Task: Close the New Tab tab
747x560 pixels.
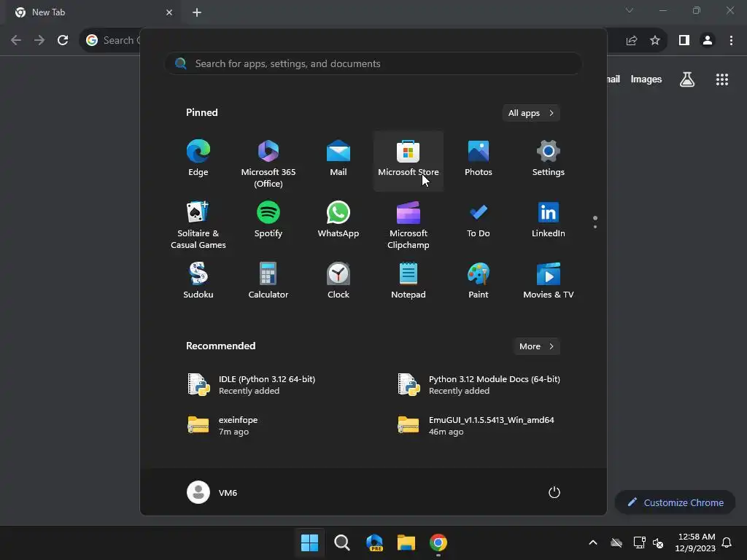Action: tap(169, 12)
